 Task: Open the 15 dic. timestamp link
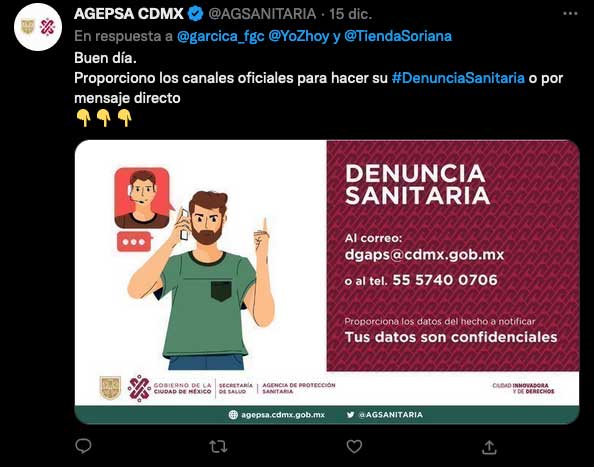[x=350, y=14]
